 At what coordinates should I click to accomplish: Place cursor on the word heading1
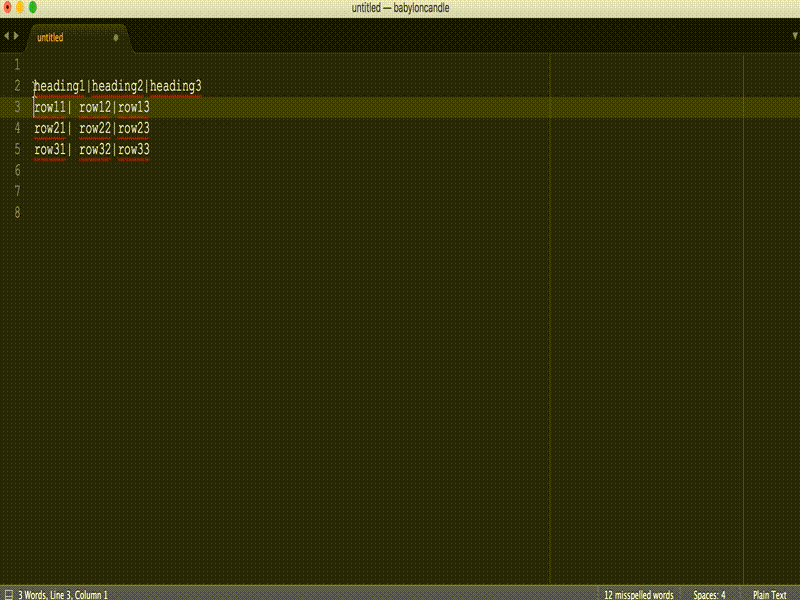58,85
